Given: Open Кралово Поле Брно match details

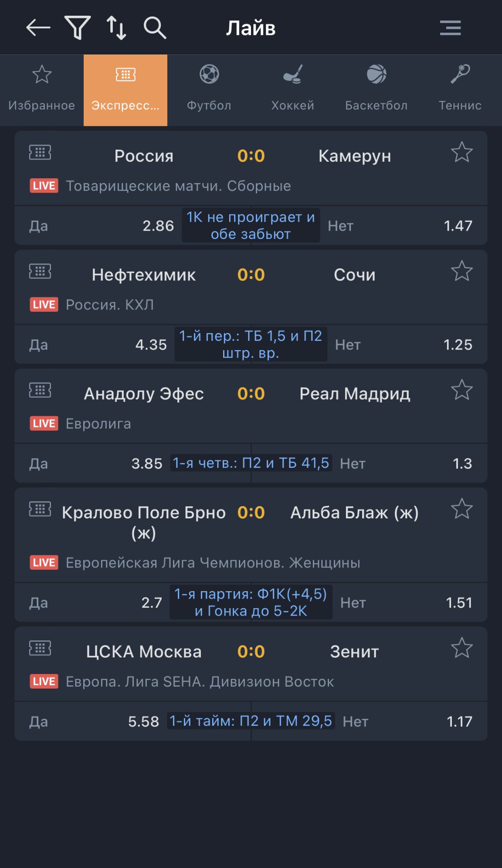Looking at the screenshot, I should (144, 522).
